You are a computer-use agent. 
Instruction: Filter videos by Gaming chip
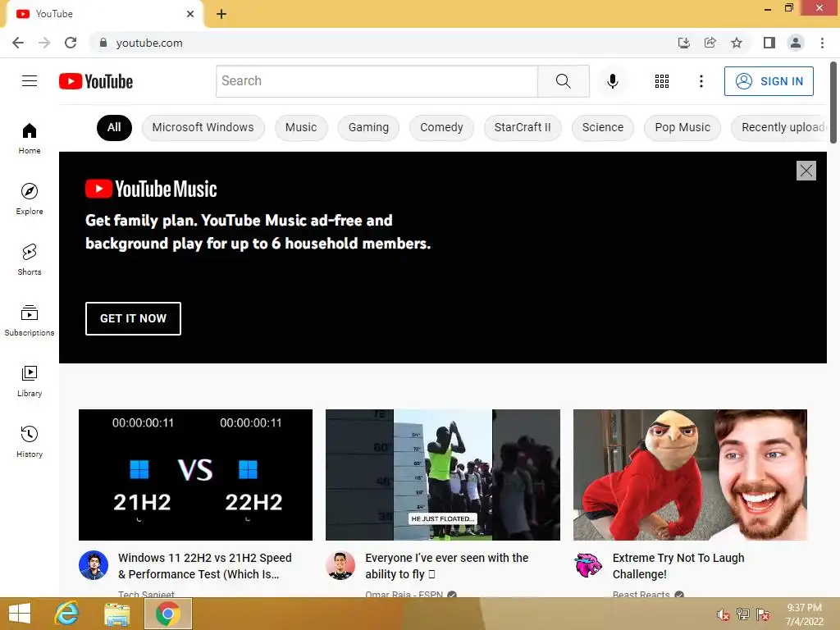point(368,127)
